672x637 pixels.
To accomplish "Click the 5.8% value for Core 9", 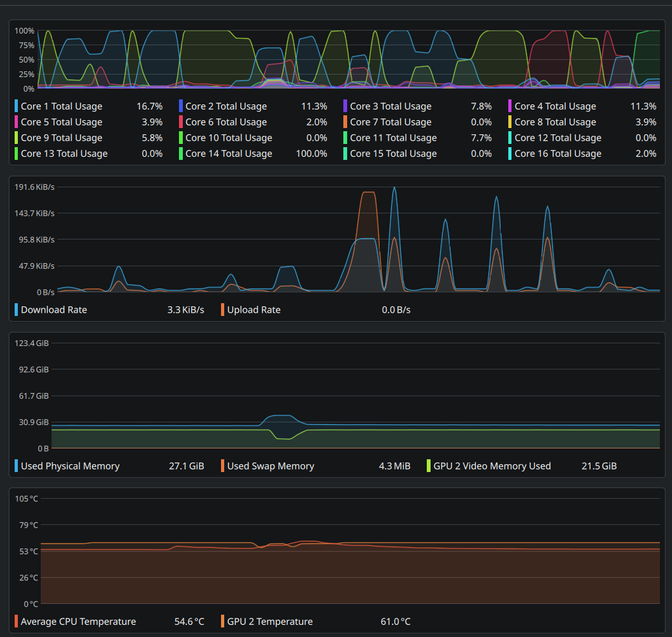I will 152,138.
